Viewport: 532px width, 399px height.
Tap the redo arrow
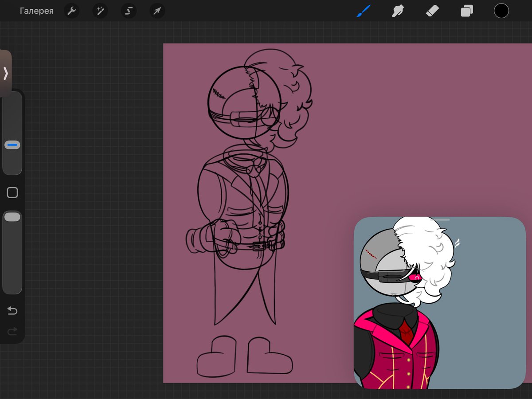[x=12, y=331]
